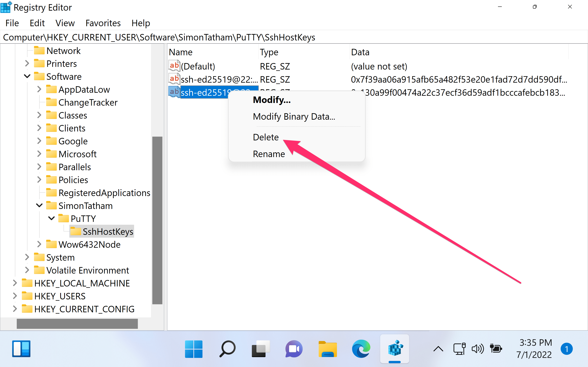Expand the HKEY_LOCAL_MACHINE node
The image size is (588, 367).
click(15, 283)
